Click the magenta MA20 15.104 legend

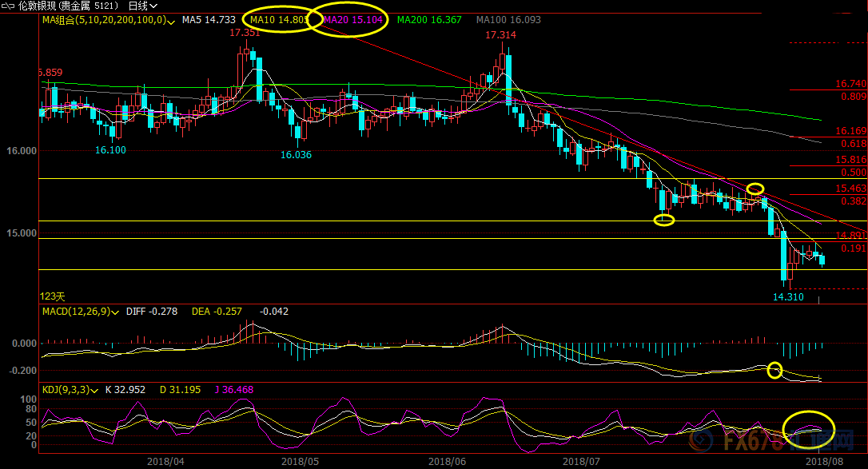(x=353, y=19)
